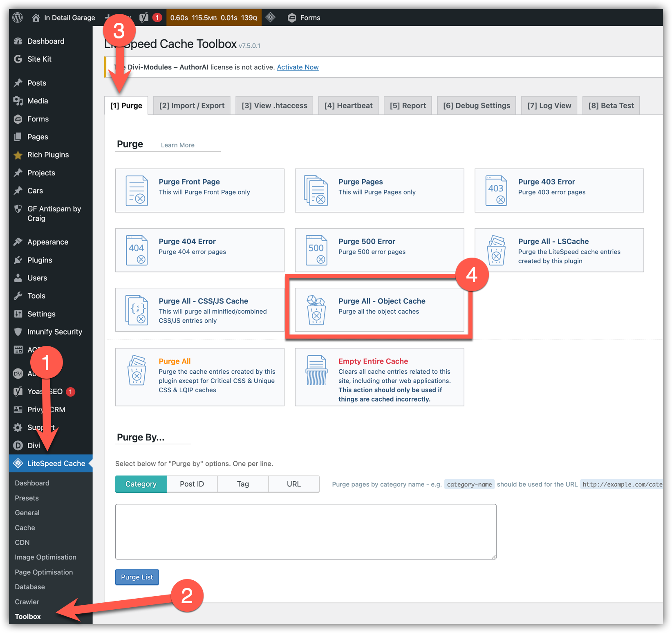Expand the Settings menu in sidebar
Image resolution: width=672 pixels, height=633 pixels.
[x=41, y=314]
